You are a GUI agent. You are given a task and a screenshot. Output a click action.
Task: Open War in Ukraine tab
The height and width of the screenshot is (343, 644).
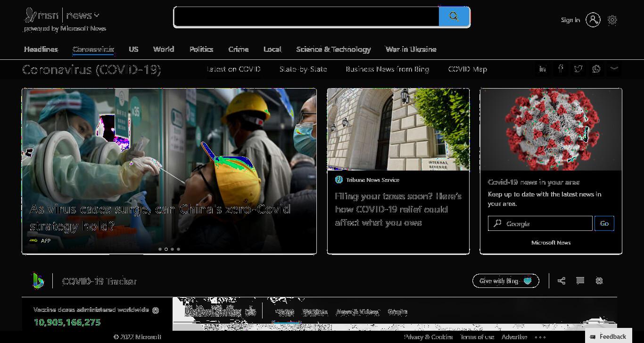411,49
